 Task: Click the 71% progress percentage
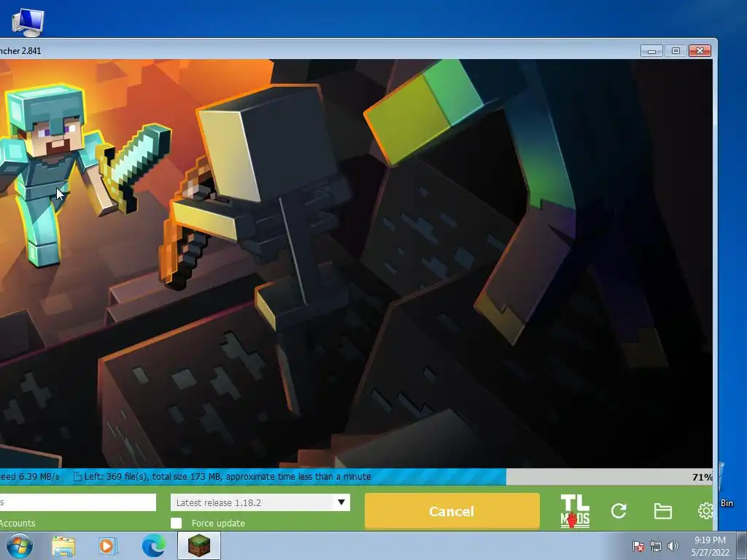702,477
